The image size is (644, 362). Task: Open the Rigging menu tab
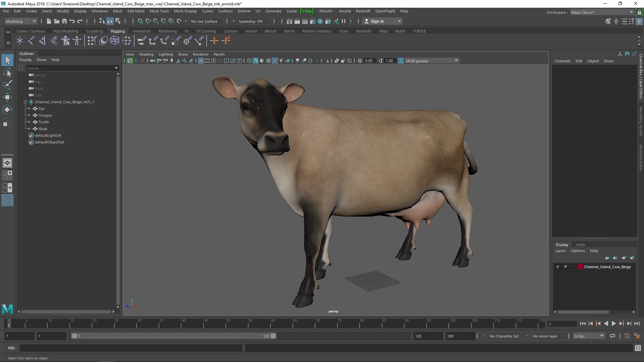tap(117, 31)
